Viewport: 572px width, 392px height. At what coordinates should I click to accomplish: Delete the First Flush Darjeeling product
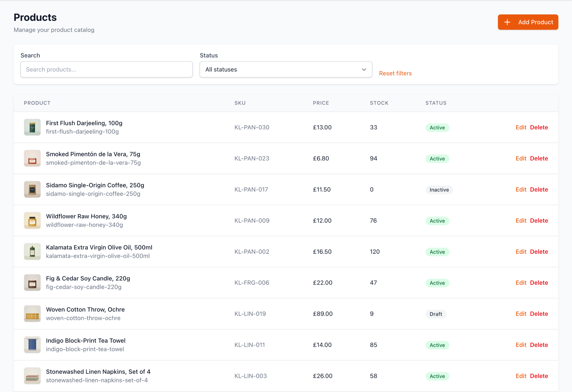coord(539,127)
